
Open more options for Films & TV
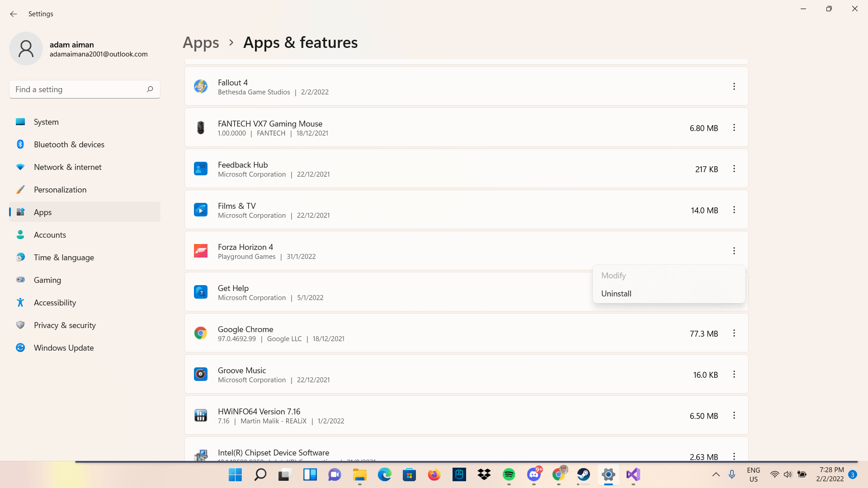coord(734,210)
